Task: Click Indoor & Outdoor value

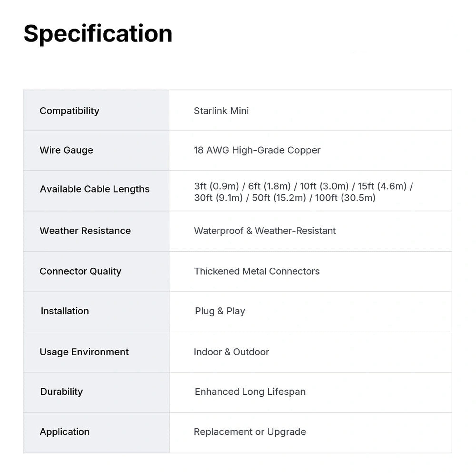Action: pyautogui.click(x=231, y=352)
